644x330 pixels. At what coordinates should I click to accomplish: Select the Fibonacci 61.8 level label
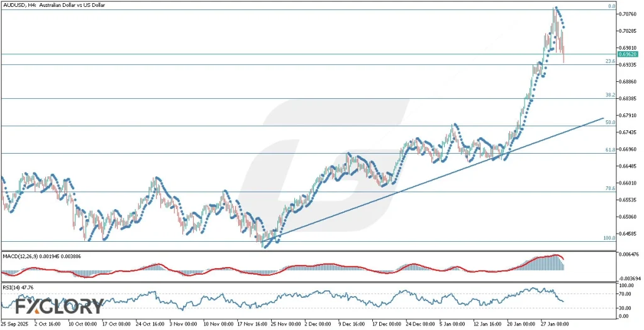pyautogui.click(x=610, y=150)
